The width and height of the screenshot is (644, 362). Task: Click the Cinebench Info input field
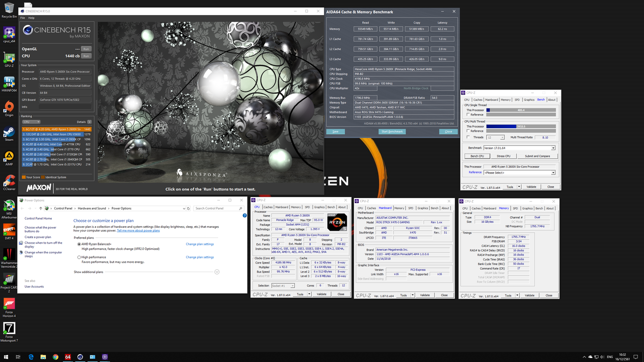[x=66, y=107]
